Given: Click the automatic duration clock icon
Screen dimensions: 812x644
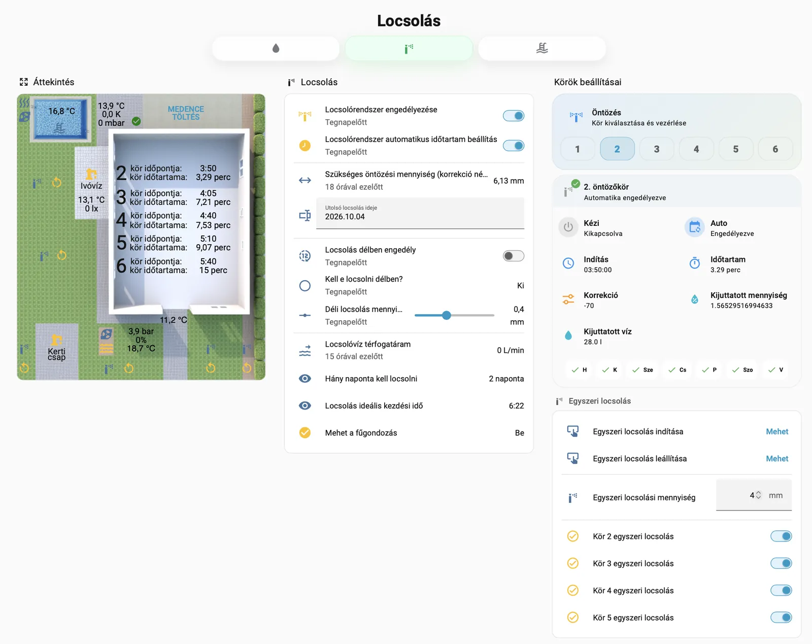Looking at the screenshot, I should click(x=305, y=146).
